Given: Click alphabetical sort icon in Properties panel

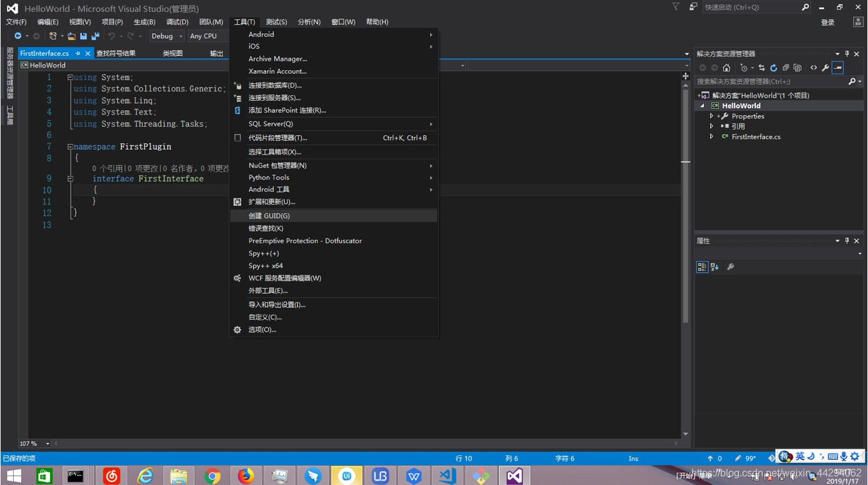Looking at the screenshot, I should (715, 267).
